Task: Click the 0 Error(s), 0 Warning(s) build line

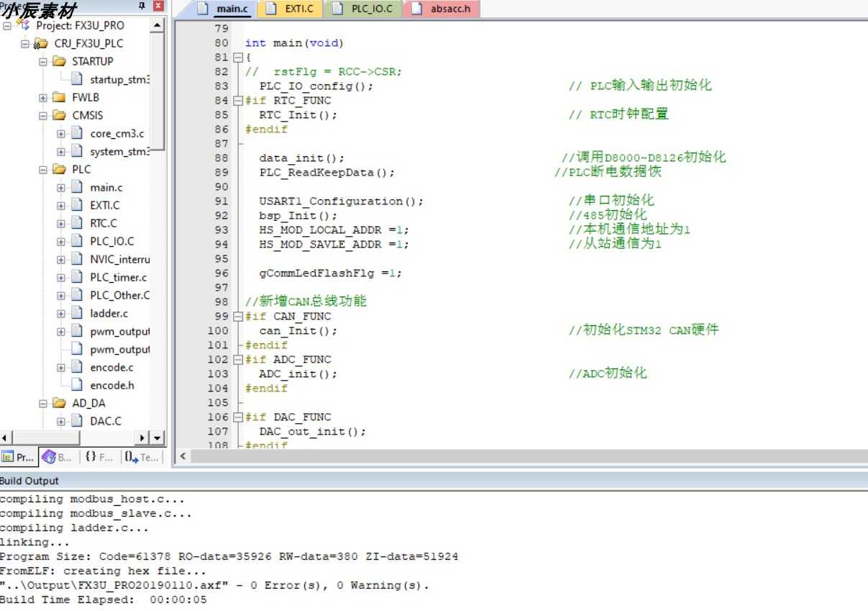Action: [x=214, y=585]
